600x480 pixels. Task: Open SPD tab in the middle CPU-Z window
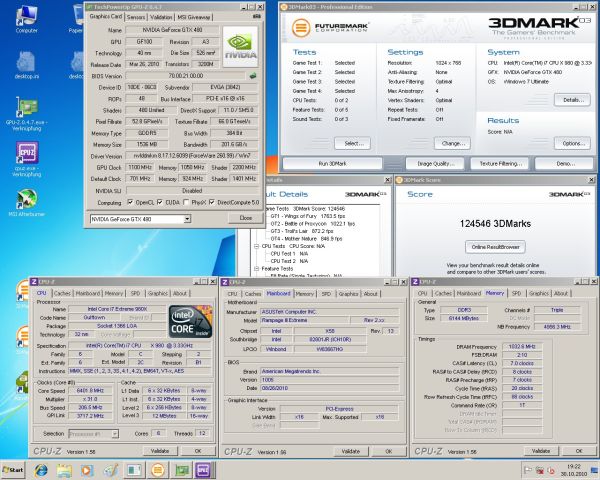(326, 294)
